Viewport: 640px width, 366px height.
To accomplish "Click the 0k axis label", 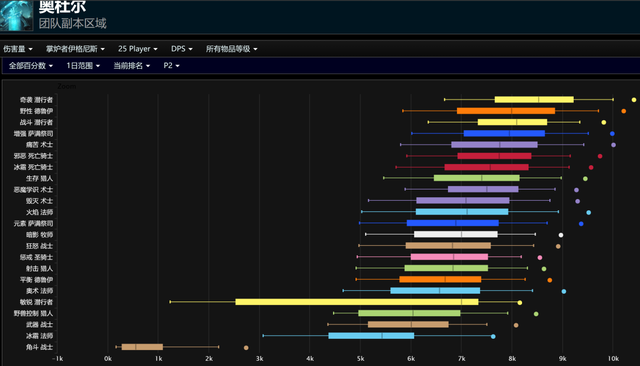I will coord(108,359).
